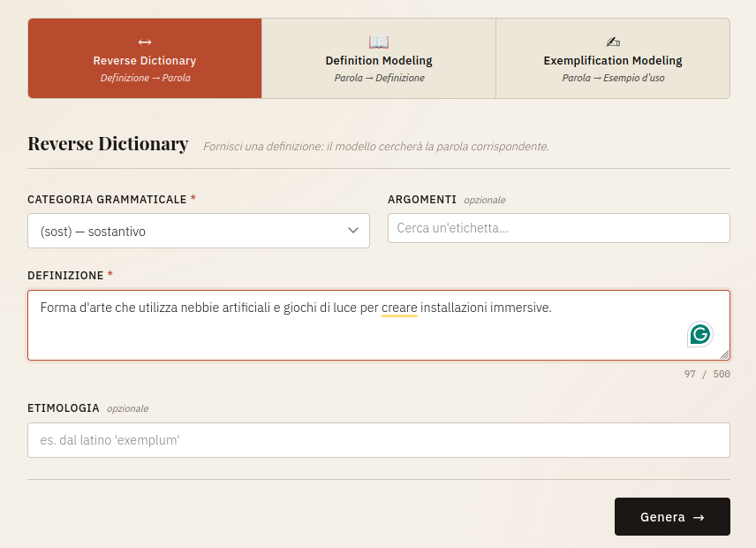Viewport: 756px width, 548px height.
Task: Click the writing pencil icon for Exemplification Modeling
Action: pos(613,42)
